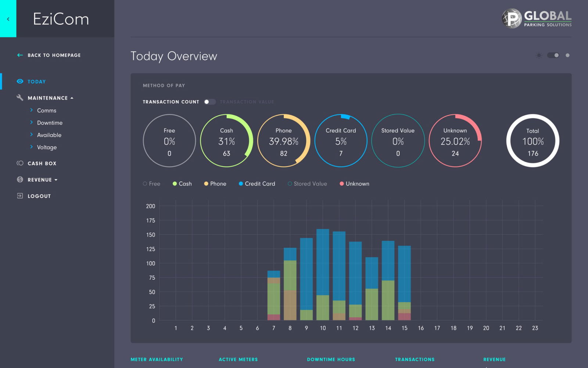
Task: Click the chart bar for hour 8
Action: (x=290, y=284)
